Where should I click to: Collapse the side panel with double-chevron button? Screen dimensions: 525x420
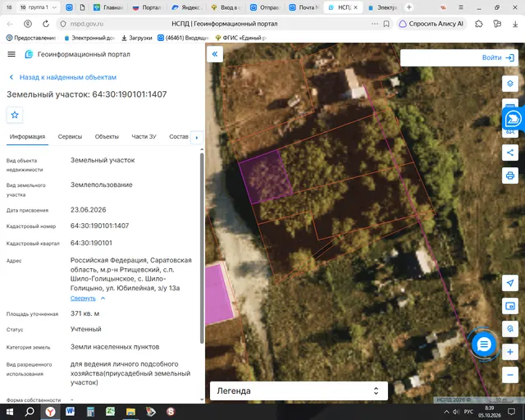click(x=215, y=54)
